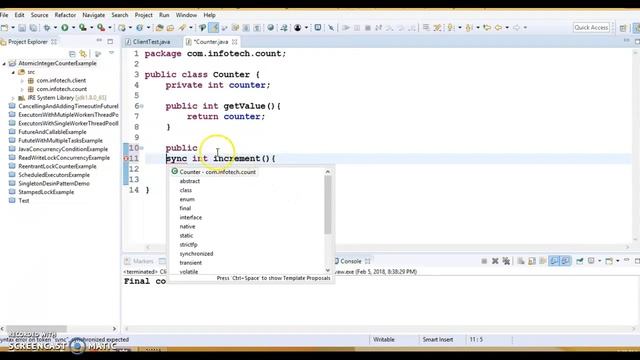
Task: Expand the JRE System Library node
Action: tap(13, 98)
